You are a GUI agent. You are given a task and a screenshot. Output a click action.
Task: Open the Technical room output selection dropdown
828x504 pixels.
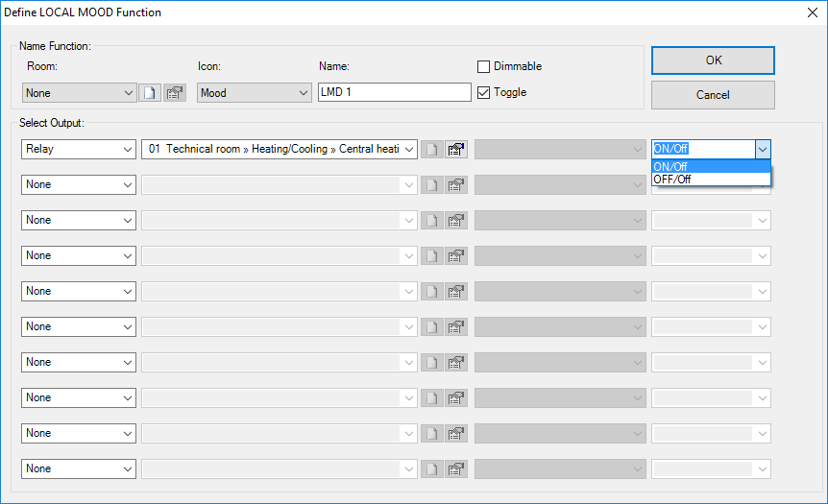tap(280, 150)
